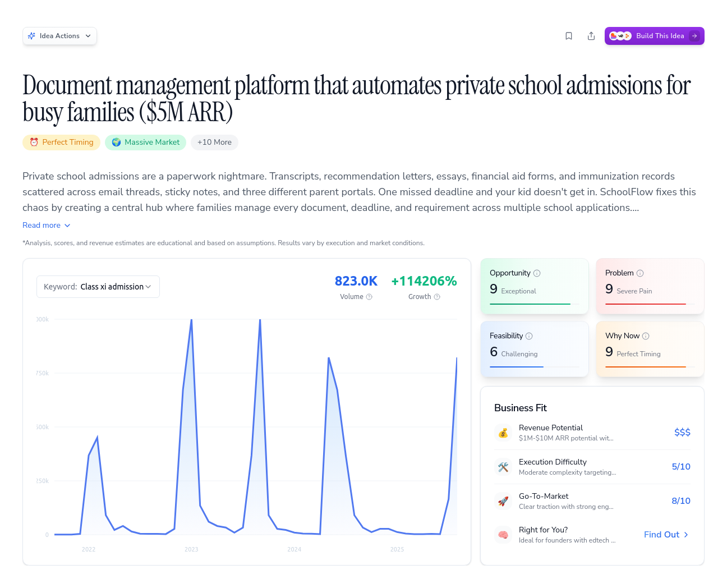
Task: Click the Go-To-Market rocket icon
Action: tap(503, 501)
